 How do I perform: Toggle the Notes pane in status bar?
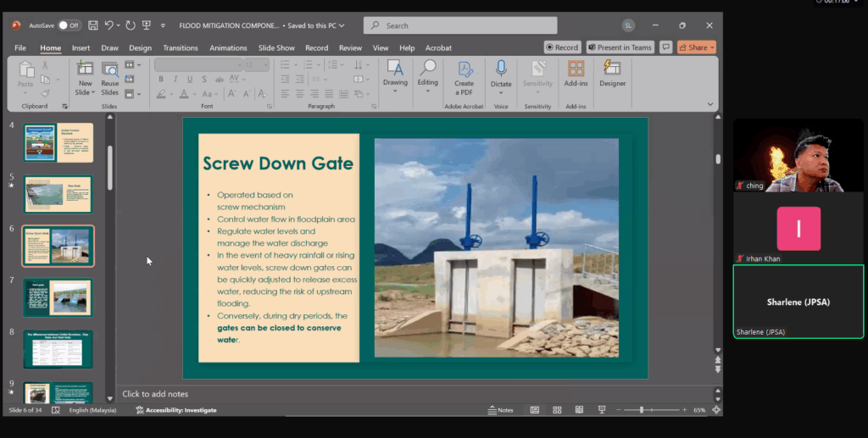[x=501, y=410]
